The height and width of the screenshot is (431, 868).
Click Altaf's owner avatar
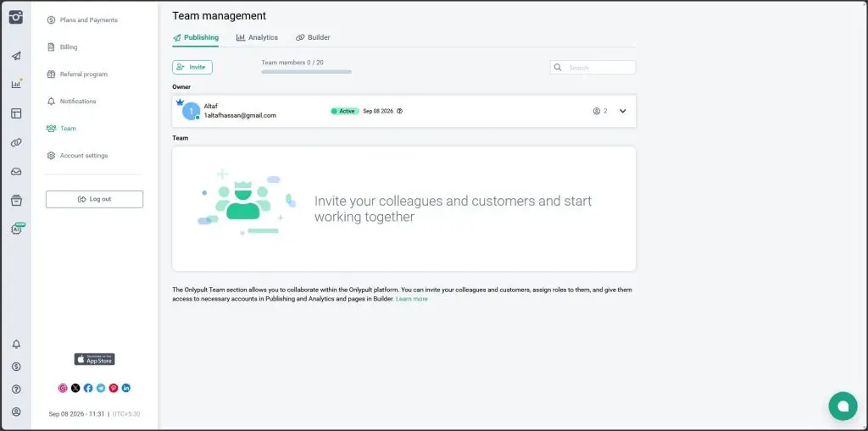[191, 111]
